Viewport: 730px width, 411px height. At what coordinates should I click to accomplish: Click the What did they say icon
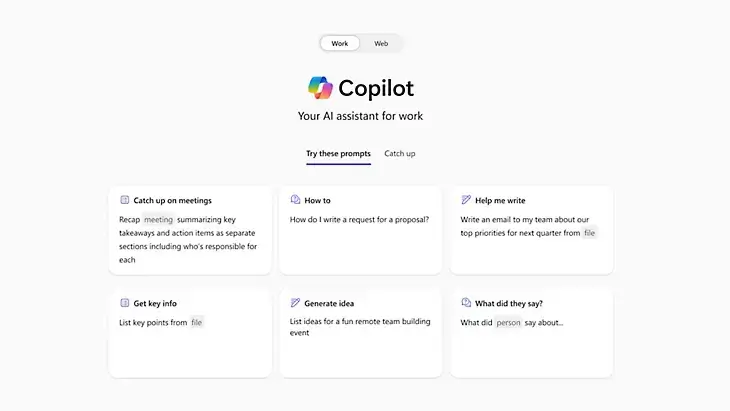tap(466, 303)
